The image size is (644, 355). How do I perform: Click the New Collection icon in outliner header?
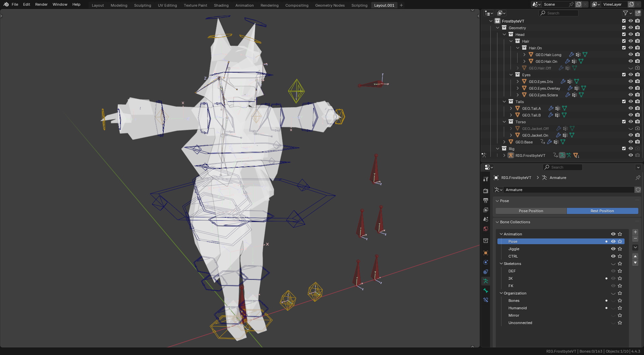pos(638,13)
